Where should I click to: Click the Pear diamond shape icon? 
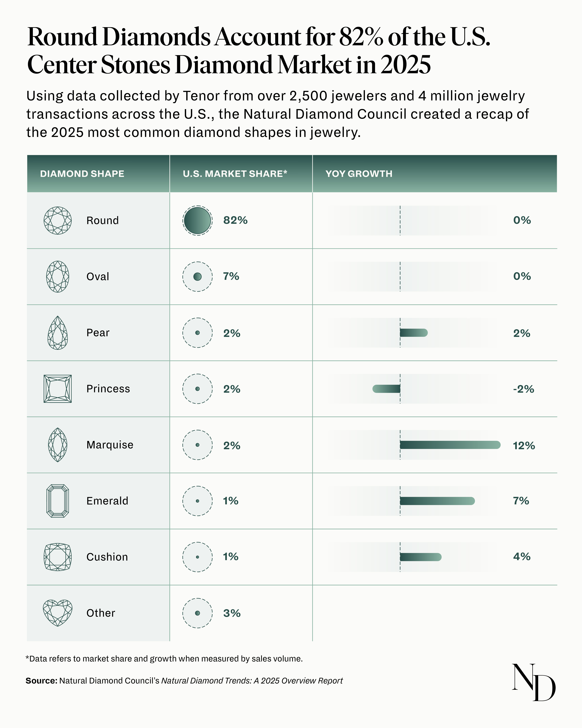click(x=58, y=333)
